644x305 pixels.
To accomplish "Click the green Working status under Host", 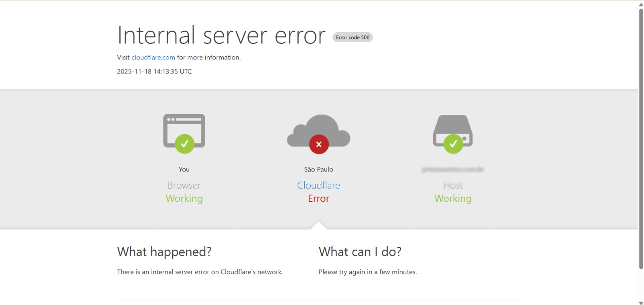I will tap(453, 199).
